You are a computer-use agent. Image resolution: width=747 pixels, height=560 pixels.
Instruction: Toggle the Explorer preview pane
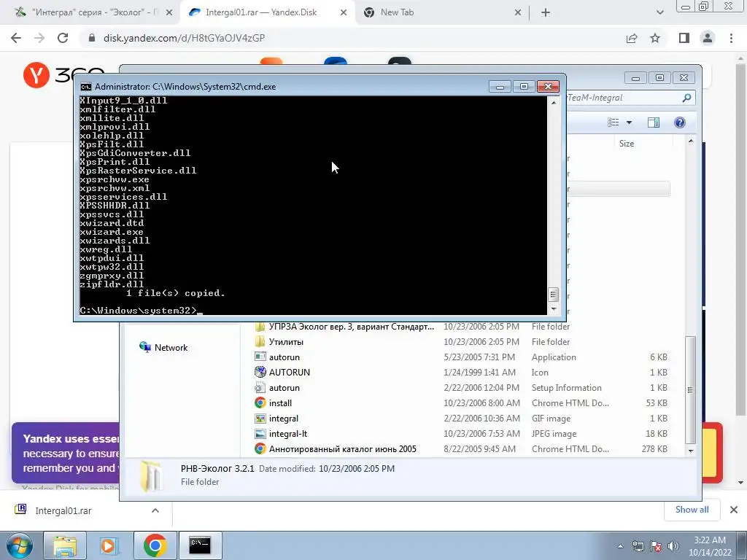coord(654,122)
